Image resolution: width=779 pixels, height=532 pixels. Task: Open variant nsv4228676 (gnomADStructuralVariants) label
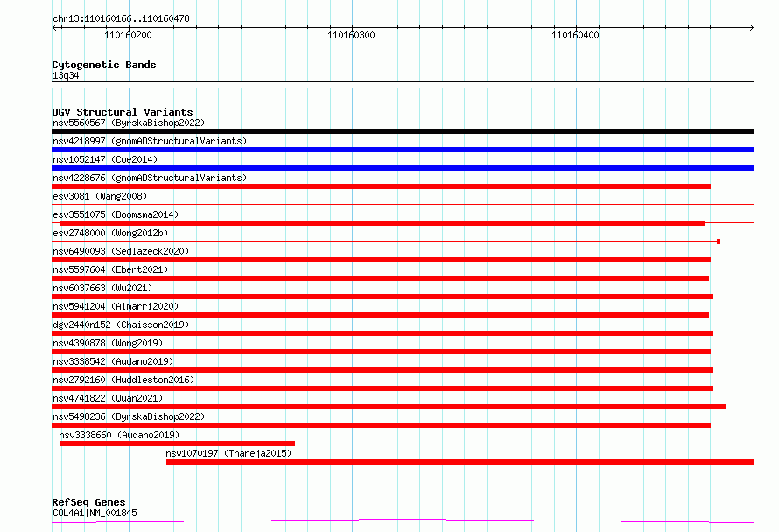pyautogui.click(x=150, y=178)
